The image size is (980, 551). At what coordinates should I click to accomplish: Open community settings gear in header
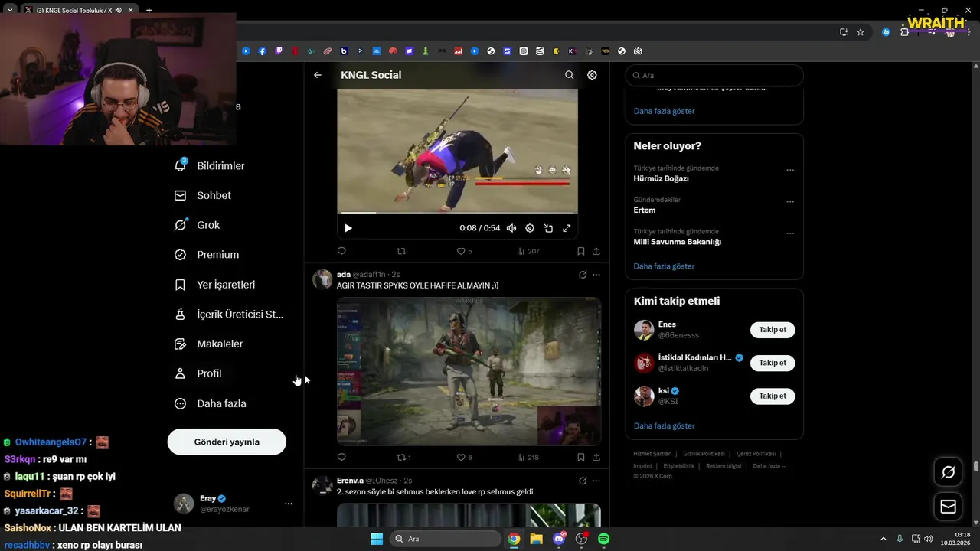[x=592, y=75]
